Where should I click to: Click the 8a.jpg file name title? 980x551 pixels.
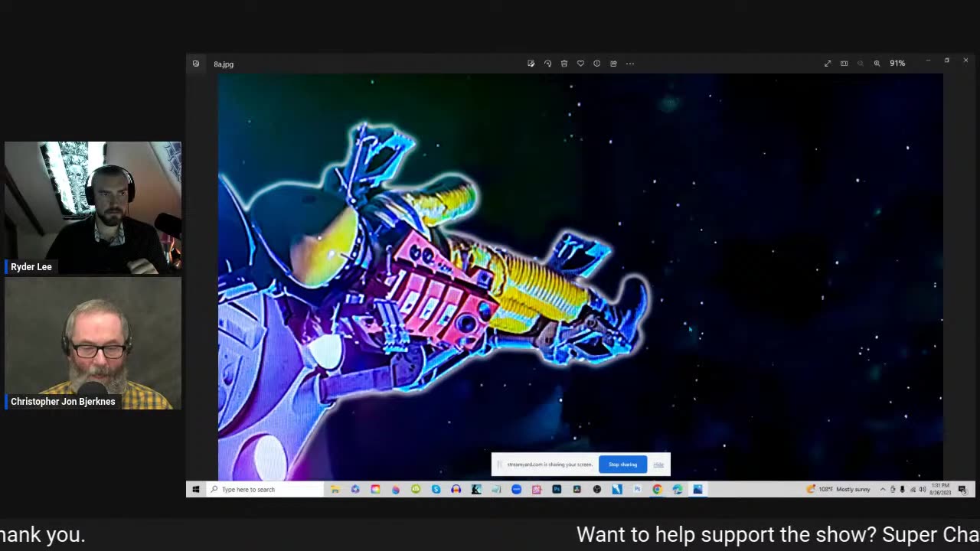tap(224, 64)
